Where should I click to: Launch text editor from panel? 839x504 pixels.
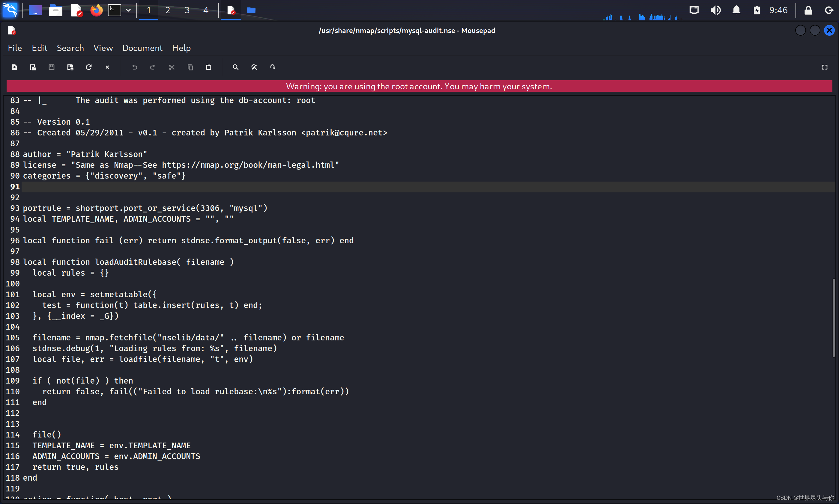pyautogui.click(x=76, y=10)
